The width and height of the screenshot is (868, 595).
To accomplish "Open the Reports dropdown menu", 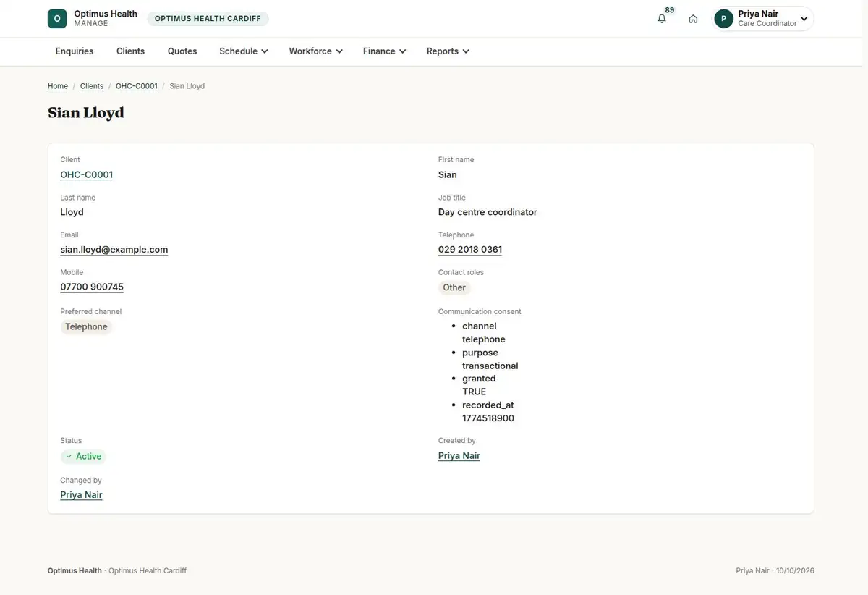I will click(x=448, y=51).
